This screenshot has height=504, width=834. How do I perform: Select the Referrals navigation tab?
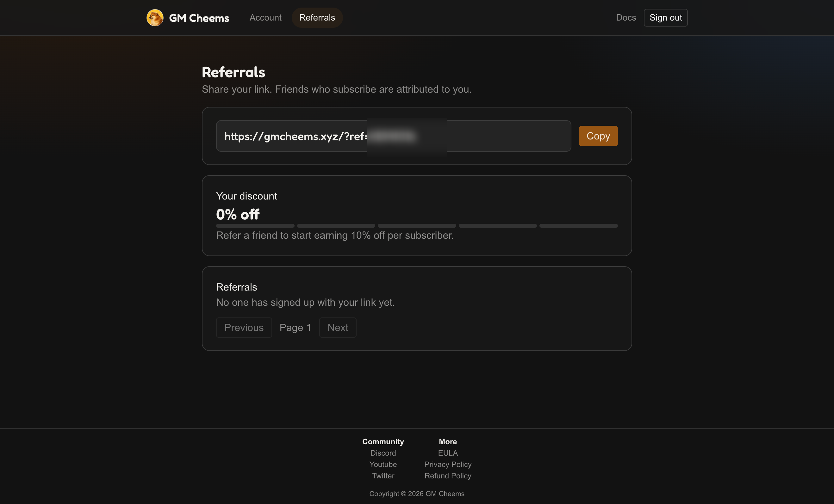pos(317,18)
